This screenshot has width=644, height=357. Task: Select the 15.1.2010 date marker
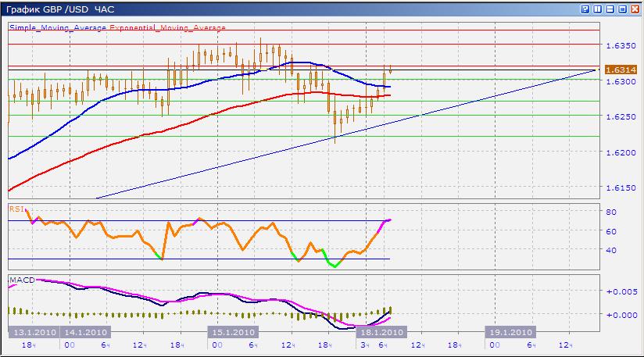[233, 332]
